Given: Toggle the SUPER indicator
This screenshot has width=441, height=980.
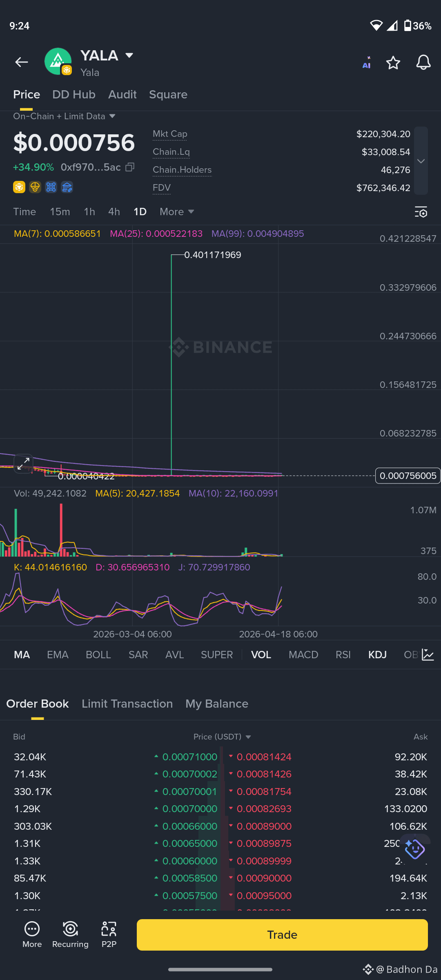Looking at the screenshot, I should 217,655.
